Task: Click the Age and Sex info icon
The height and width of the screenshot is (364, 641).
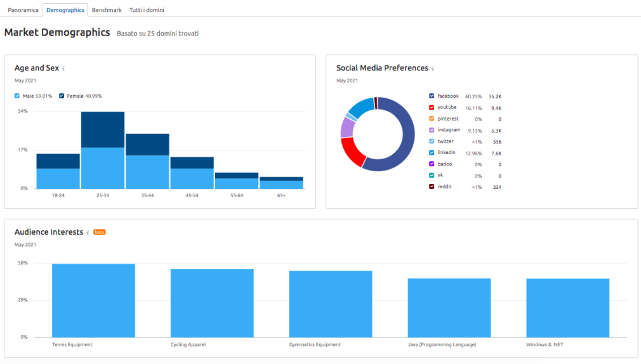Action: pos(63,68)
